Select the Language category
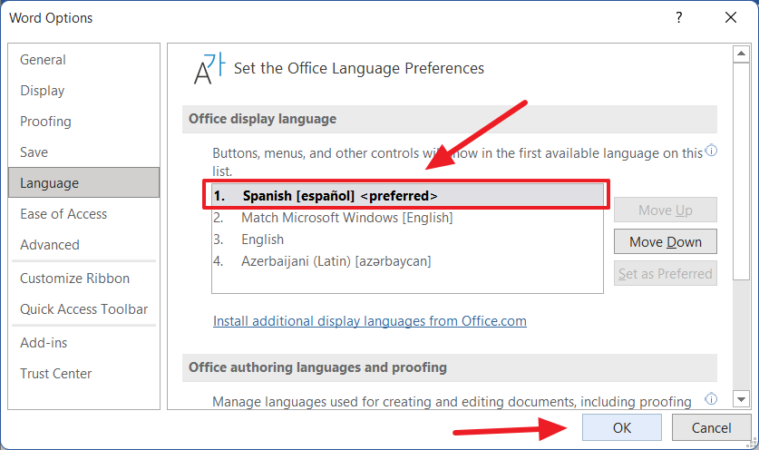The image size is (759, 450). (x=84, y=183)
